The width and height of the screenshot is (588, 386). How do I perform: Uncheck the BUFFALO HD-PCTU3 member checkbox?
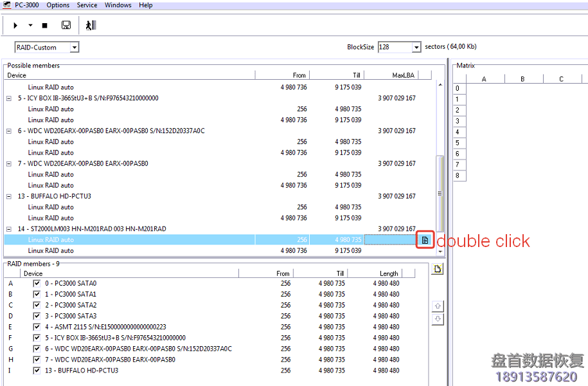pos(37,371)
